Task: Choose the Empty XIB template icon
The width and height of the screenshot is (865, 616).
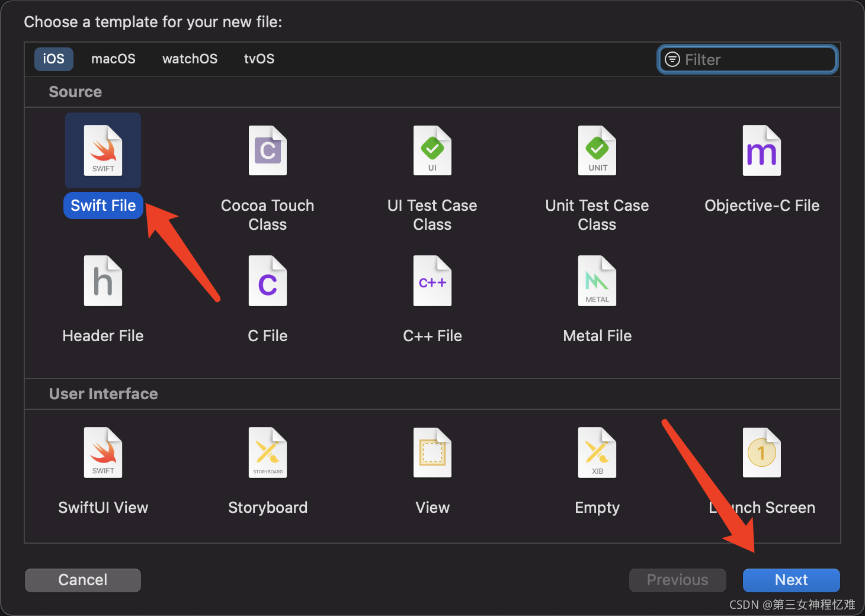Action: click(x=597, y=453)
